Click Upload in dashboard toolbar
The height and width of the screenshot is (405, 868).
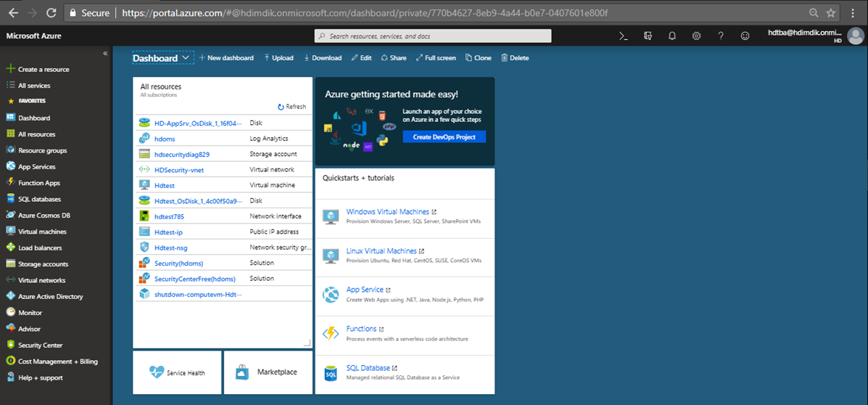point(278,57)
